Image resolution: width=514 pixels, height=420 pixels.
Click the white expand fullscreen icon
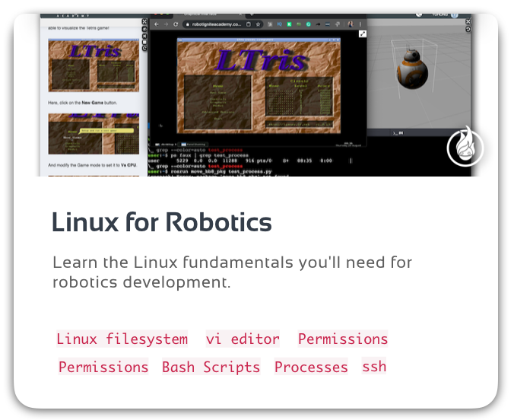363,33
